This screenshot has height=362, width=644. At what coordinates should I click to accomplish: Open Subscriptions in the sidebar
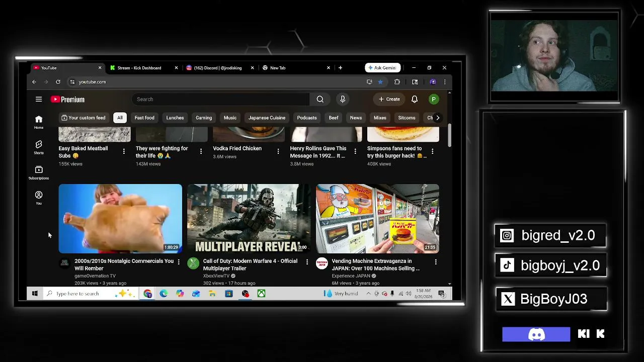click(x=39, y=172)
